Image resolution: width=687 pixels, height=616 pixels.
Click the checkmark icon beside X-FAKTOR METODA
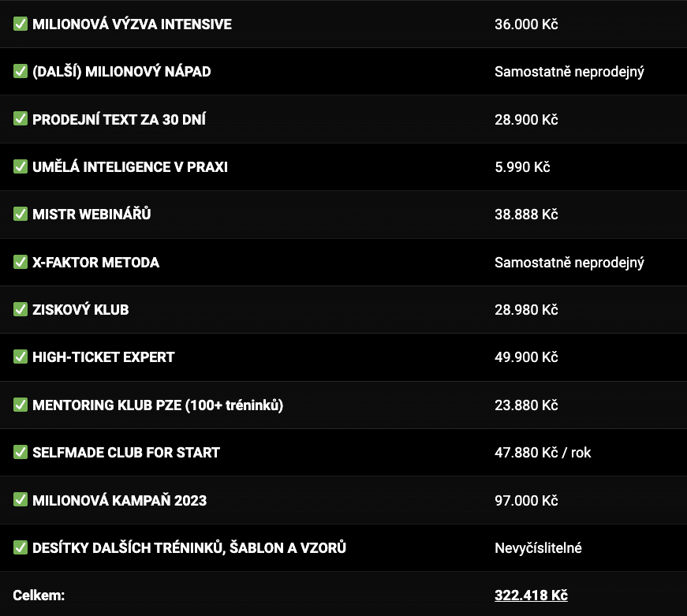(21, 262)
